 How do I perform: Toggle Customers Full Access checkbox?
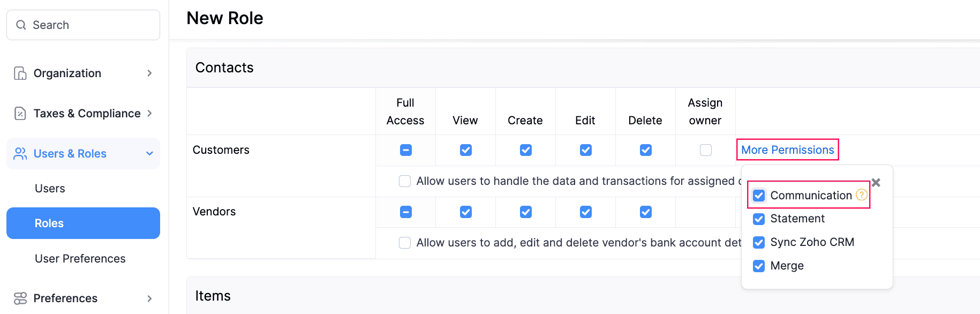(406, 150)
